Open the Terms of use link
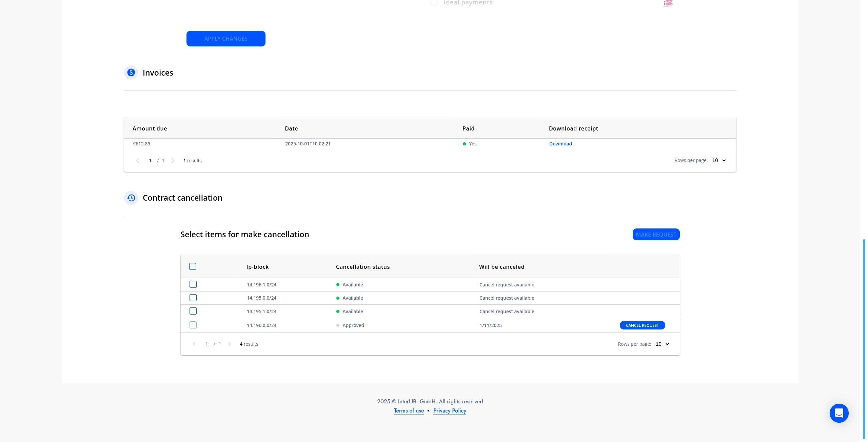868x442 pixels. [x=409, y=411]
